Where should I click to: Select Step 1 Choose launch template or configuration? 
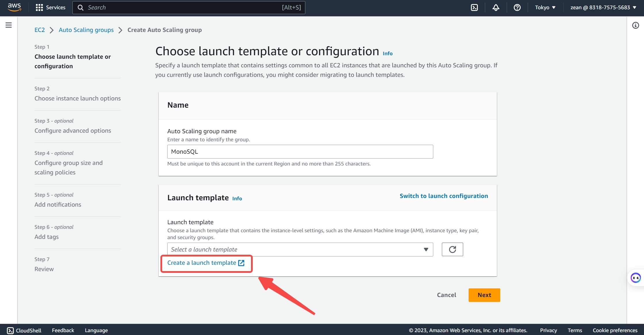pyautogui.click(x=72, y=61)
